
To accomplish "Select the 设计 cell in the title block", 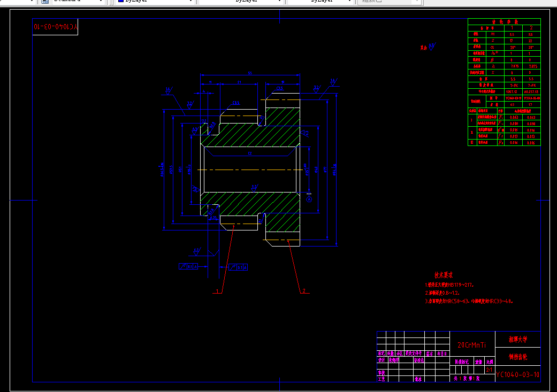I will (x=381, y=360).
